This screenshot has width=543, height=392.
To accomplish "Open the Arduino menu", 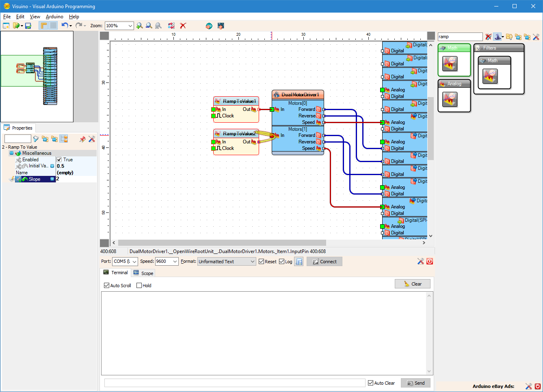I will (54, 17).
